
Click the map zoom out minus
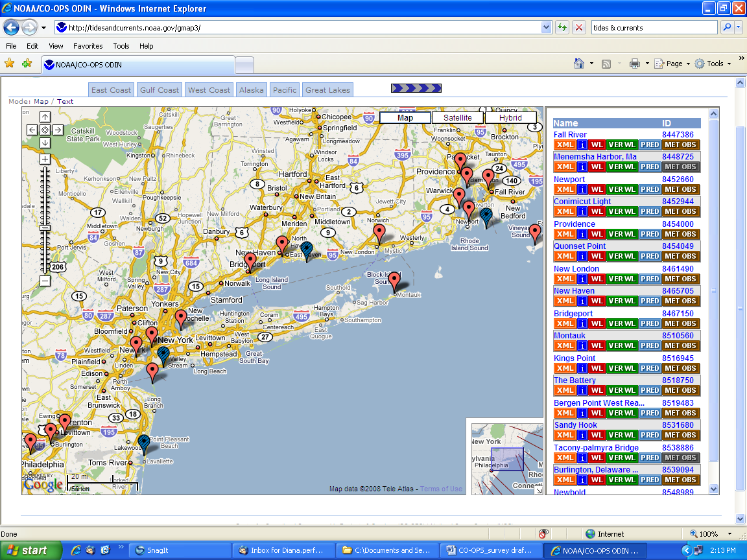45,281
